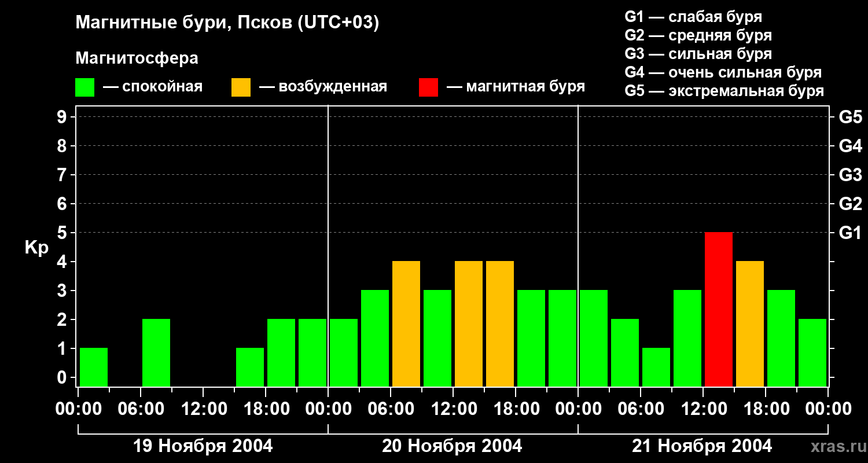868x463 pixels.
Task: Click the '18:00' time label for 20 November
Action: pyautogui.click(x=516, y=409)
